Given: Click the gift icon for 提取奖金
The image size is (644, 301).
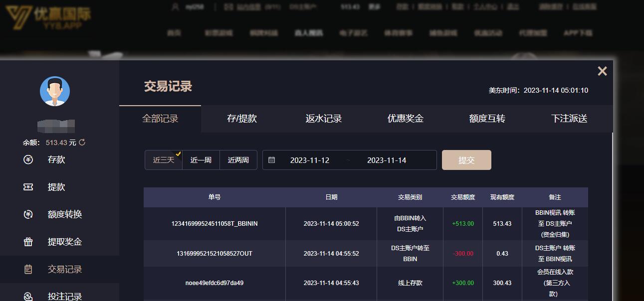Looking at the screenshot, I should [x=28, y=242].
